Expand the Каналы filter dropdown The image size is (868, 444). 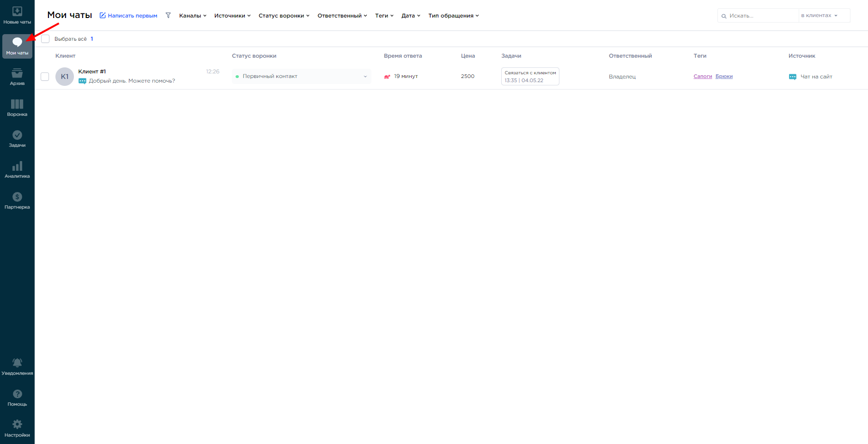click(193, 16)
